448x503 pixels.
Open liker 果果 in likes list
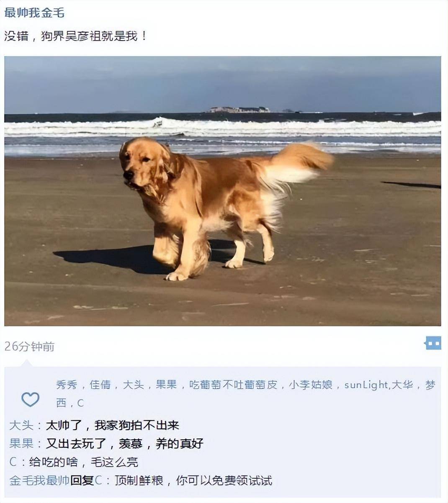166,385
